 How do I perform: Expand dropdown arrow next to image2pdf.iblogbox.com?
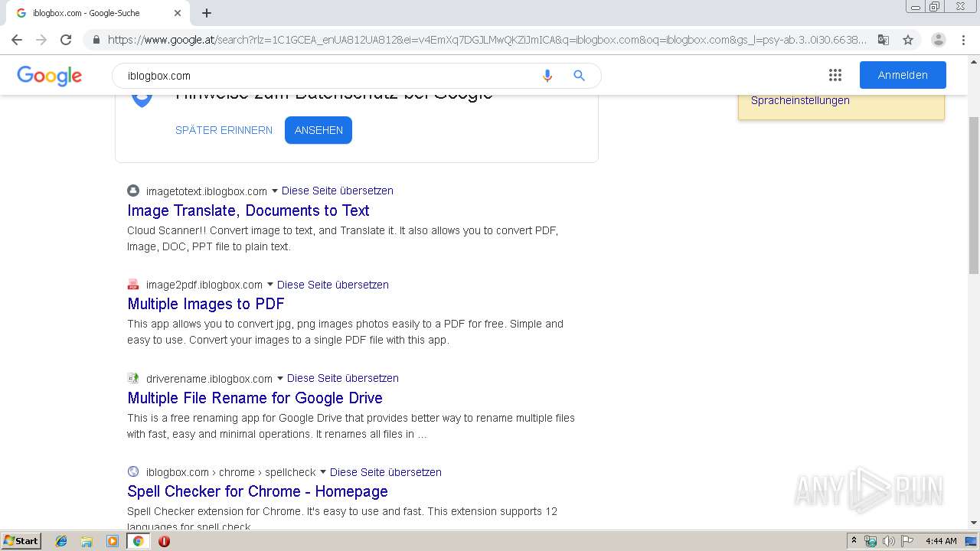(x=270, y=285)
